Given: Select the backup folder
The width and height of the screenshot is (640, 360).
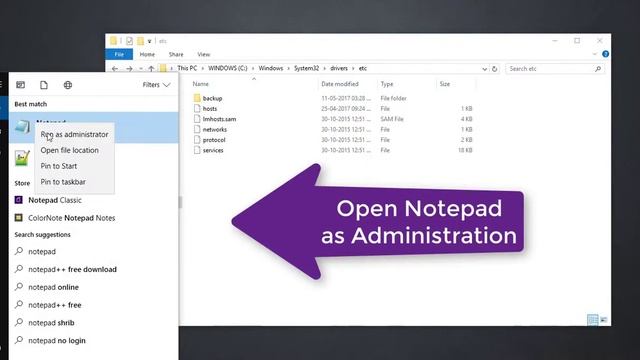Looking at the screenshot, I should 212,98.
